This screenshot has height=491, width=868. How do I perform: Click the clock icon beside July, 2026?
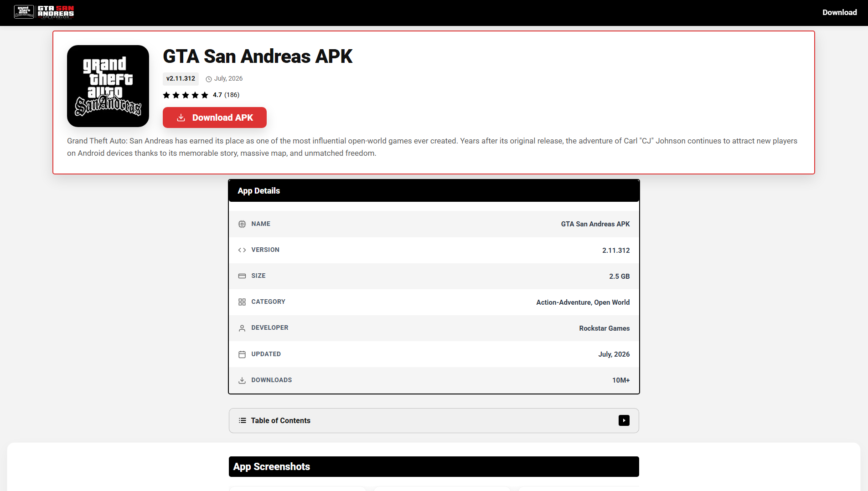(x=209, y=79)
